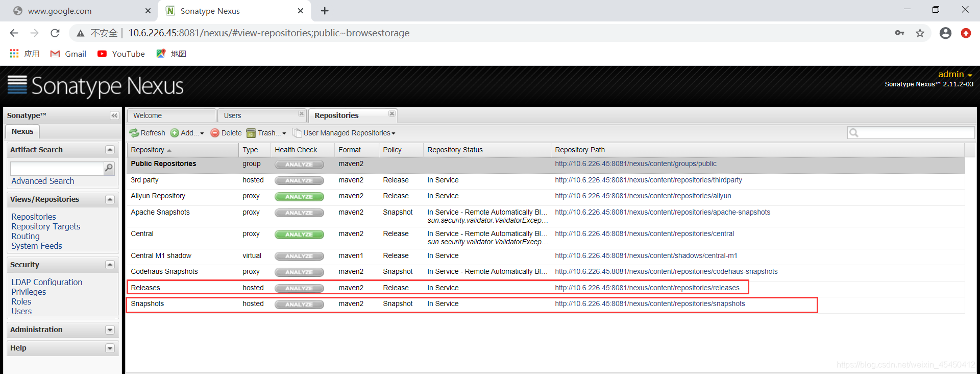980x374 pixels.
Task: Sort by Repository Path column
Action: click(758, 150)
